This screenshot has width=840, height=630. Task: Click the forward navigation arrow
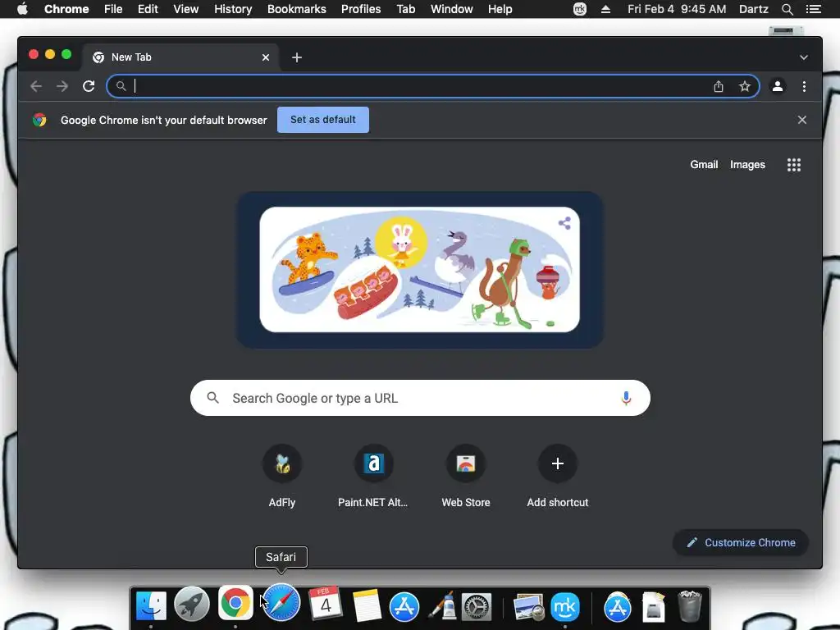coord(62,86)
